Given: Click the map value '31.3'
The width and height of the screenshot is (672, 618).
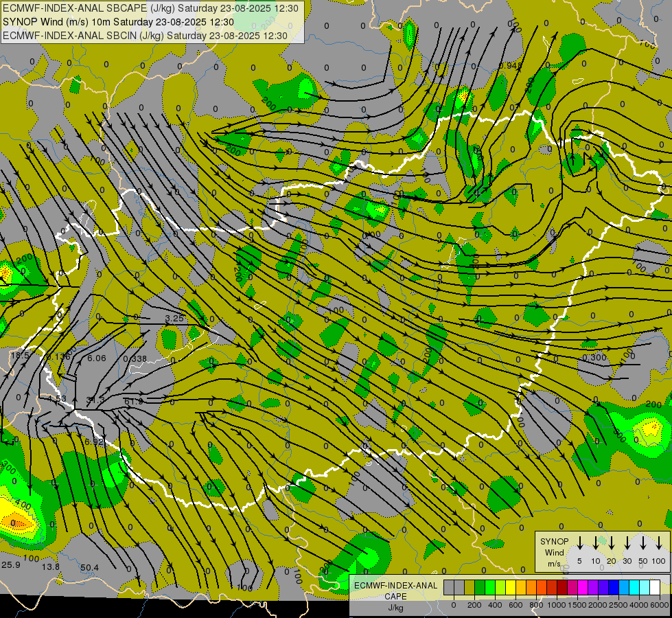Looking at the screenshot, I should click(95, 399).
